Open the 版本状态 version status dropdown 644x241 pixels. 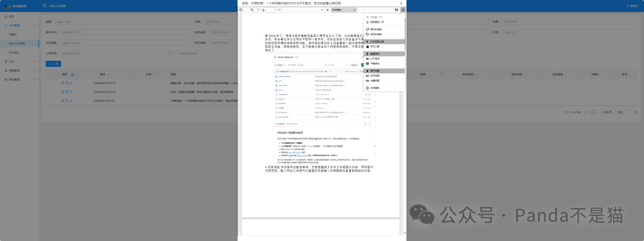pos(125,32)
